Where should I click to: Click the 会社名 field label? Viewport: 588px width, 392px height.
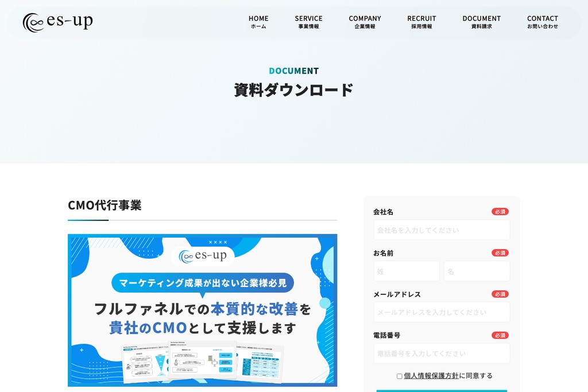coord(383,212)
